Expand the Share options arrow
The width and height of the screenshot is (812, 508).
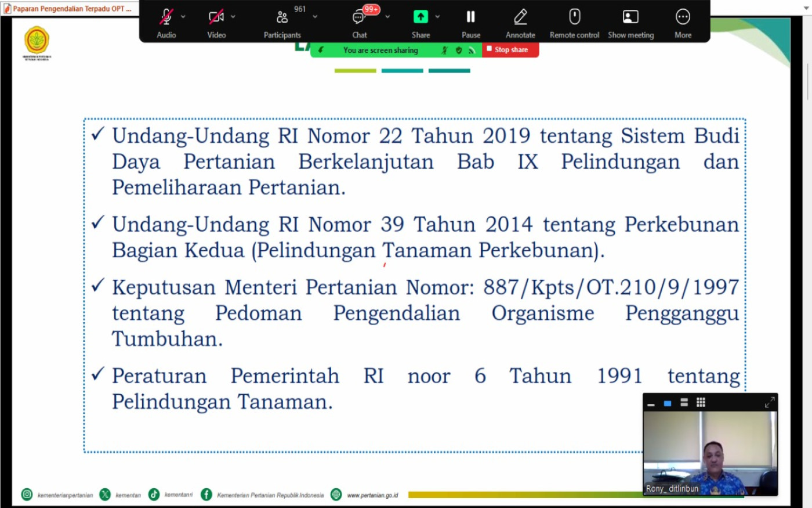point(437,17)
